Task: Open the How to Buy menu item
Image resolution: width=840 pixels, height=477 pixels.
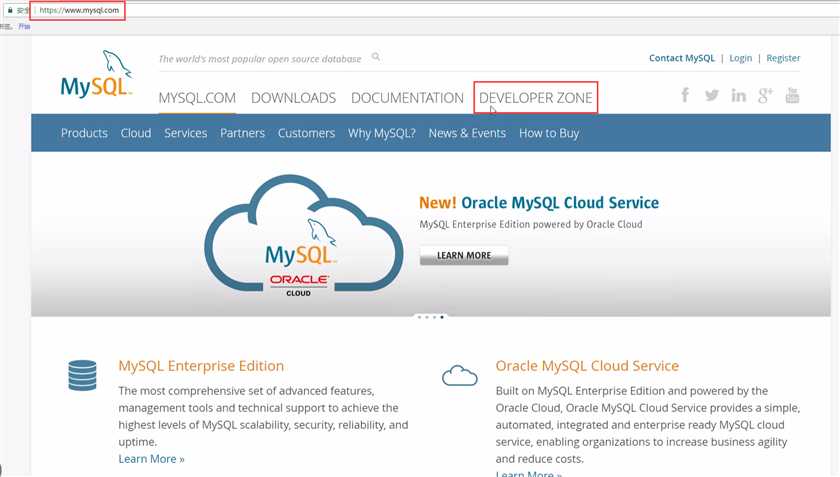Action: coord(549,133)
